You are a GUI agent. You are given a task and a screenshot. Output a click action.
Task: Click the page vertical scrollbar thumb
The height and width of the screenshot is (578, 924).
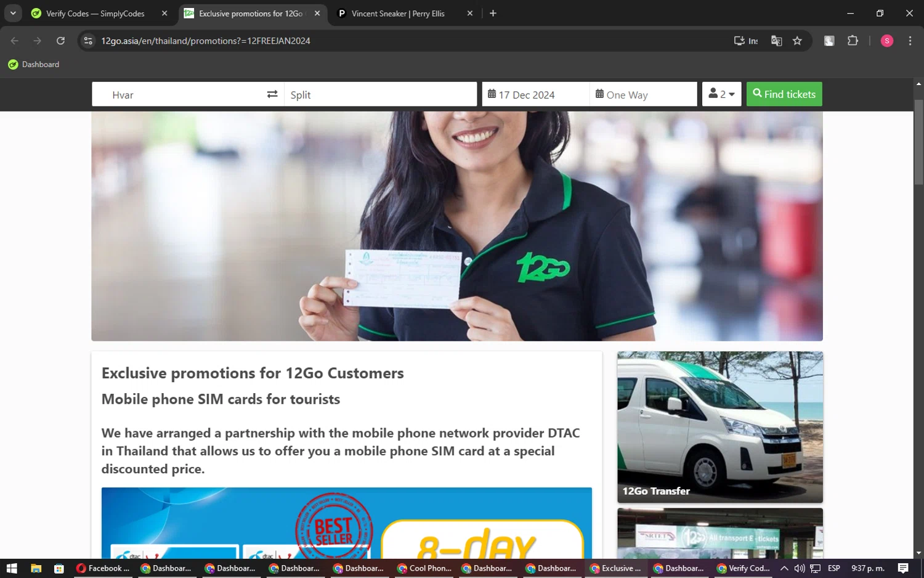click(x=918, y=142)
